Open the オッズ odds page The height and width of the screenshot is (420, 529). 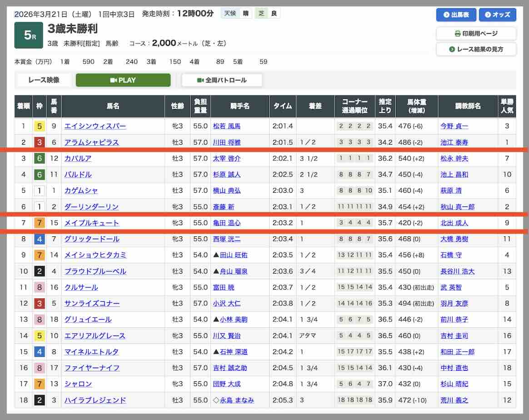(x=497, y=15)
